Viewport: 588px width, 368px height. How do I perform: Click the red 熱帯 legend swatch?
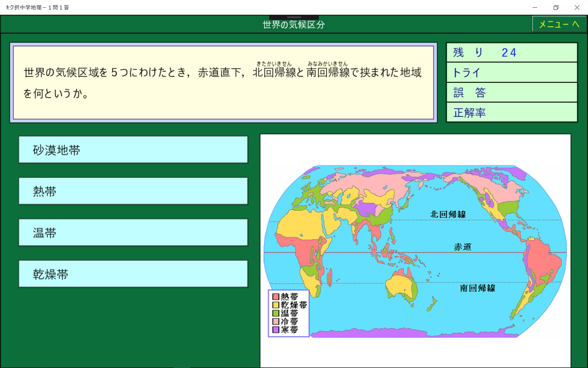click(x=276, y=297)
